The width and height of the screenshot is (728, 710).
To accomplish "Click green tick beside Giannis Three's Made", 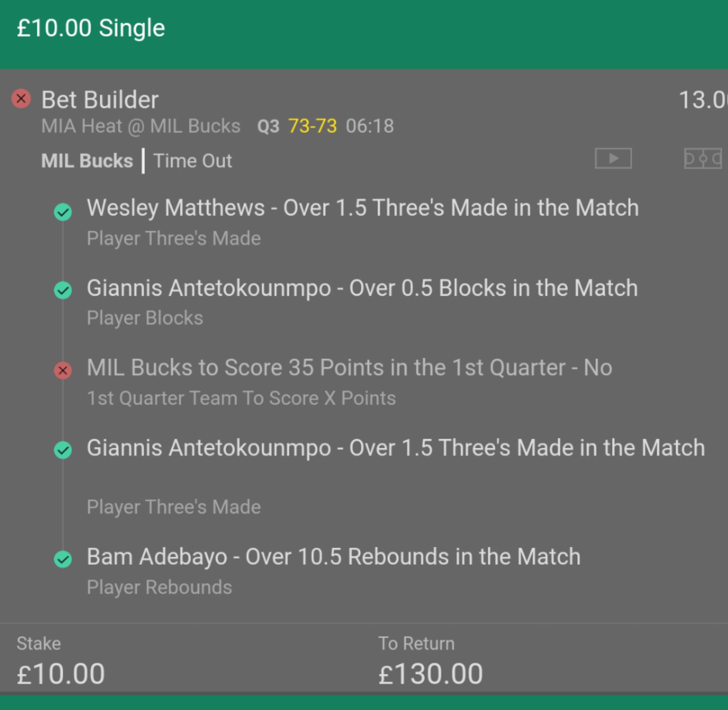I will pyautogui.click(x=63, y=450).
